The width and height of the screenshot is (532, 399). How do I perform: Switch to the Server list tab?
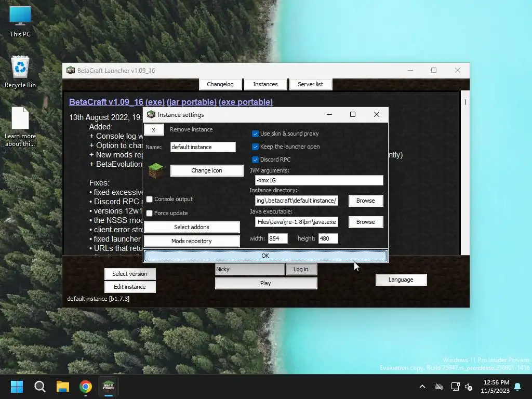pyautogui.click(x=311, y=84)
